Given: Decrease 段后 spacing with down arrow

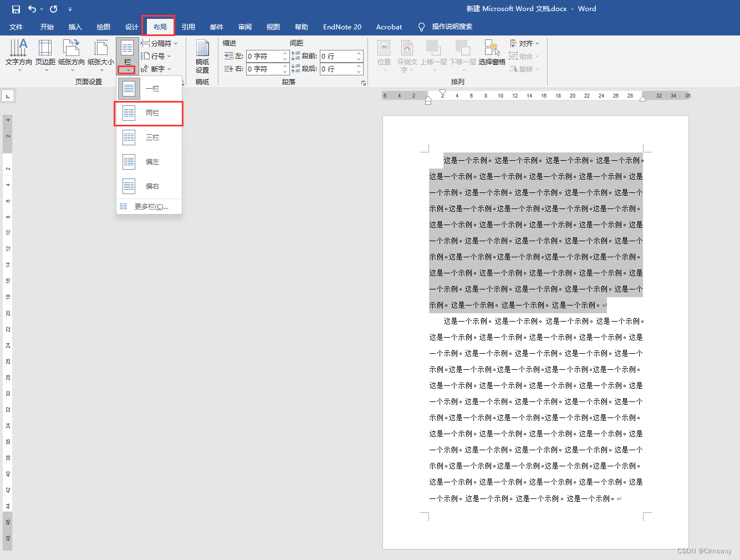Looking at the screenshot, I should click(359, 72).
